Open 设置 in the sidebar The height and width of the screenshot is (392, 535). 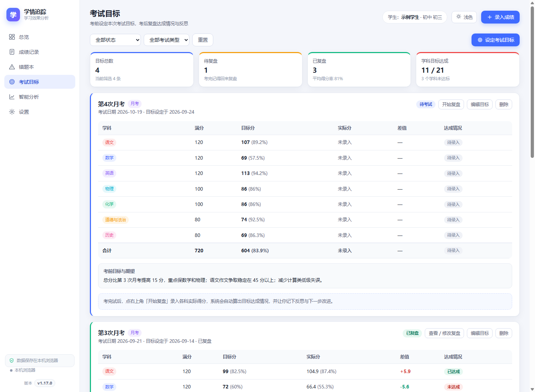40,112
